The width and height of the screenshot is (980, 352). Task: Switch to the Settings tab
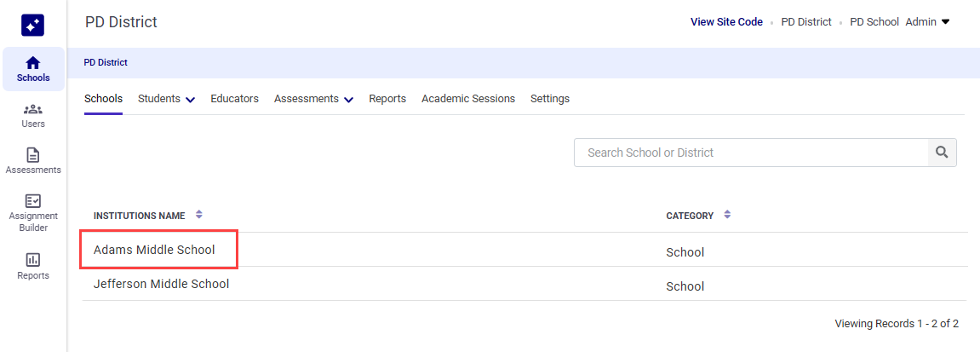click(x=550, y=99)
